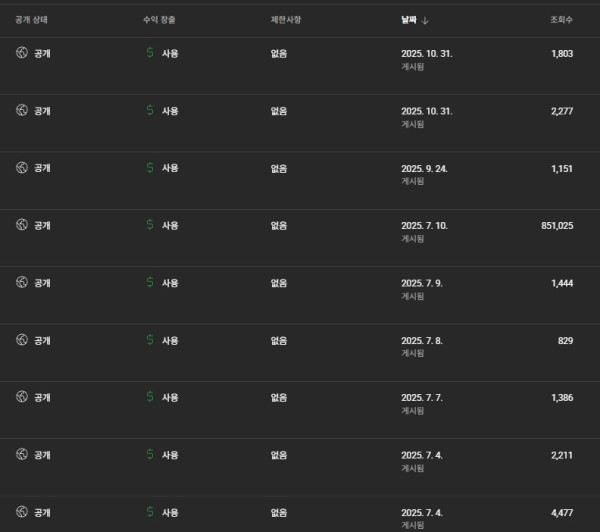Click the 조회수 column header
The width and height of the screenshot is (600, 532).
click(x=559, y=20)
